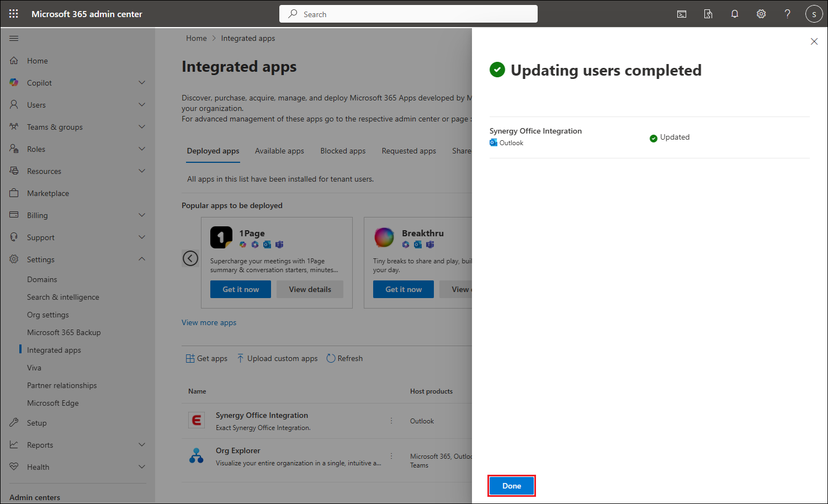Viewport: 828px width, 504px height.
Task: Switch to the Available apps tab
Action: (x=279, y=151)
